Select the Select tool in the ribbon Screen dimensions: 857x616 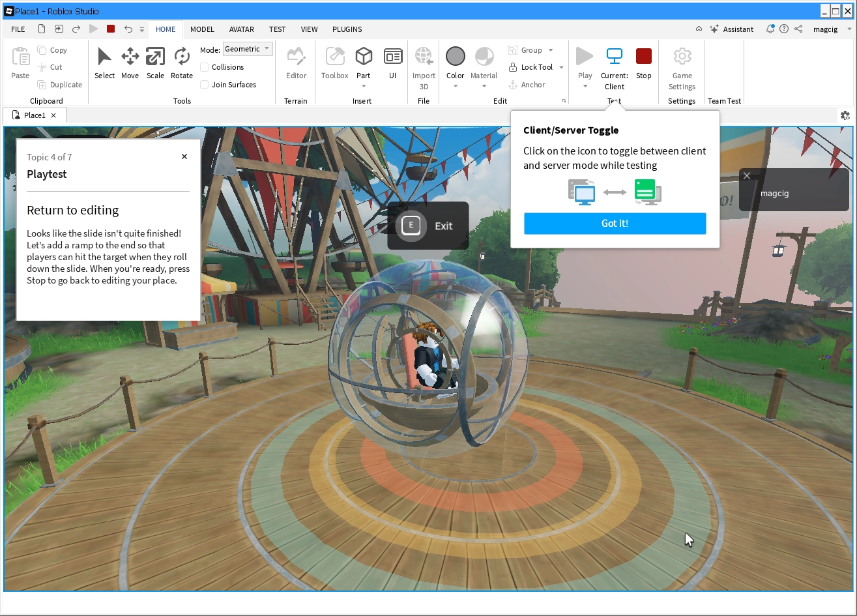[104, 63]
